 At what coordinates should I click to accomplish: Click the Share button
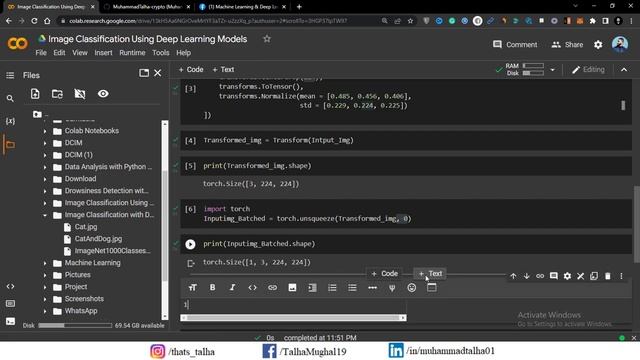(x=567, y=44)
